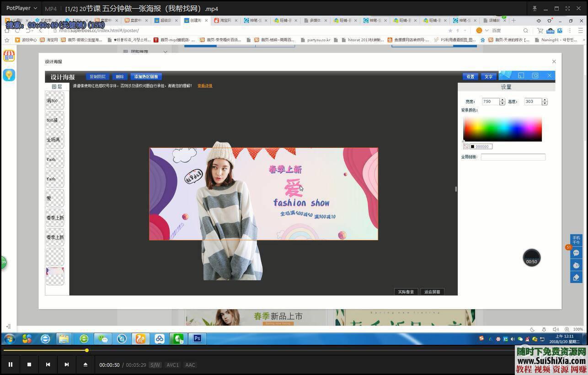The height and width of the screenshot is (375, 588).
Task: Skip to the next video file
Action: (x=67, y=364)
